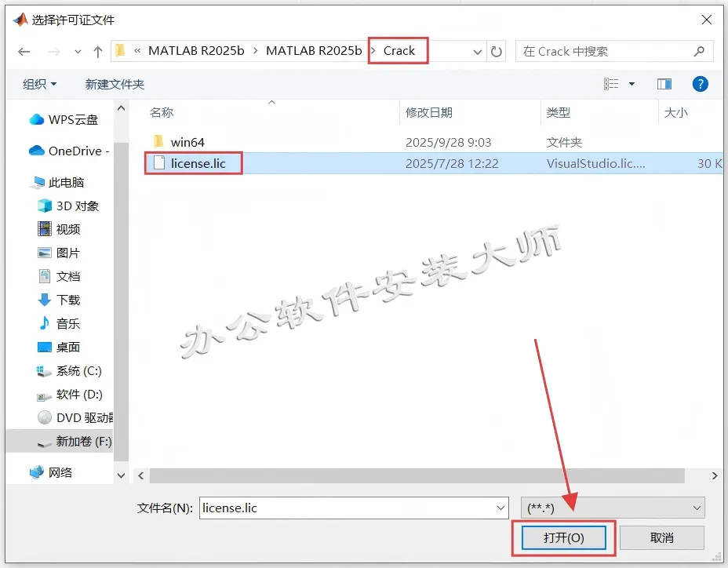728x568 pixels.
Task: Open the 组织 menu
Action: (39, 84)
